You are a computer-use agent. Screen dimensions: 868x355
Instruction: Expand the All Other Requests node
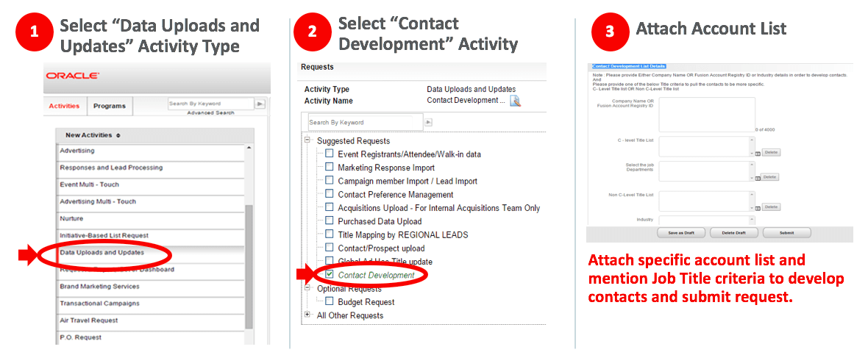(307, 315)
